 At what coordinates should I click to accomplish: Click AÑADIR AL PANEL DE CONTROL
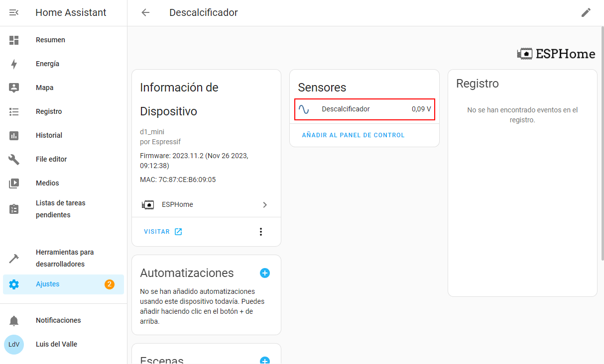353,135
